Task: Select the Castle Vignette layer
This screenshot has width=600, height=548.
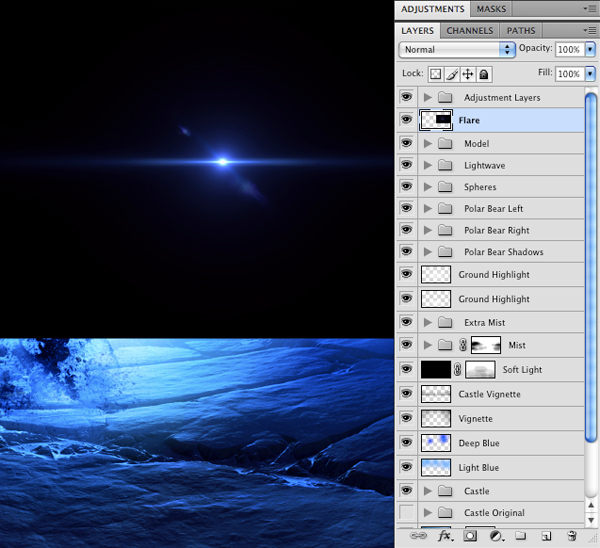Action: point(491,394)
